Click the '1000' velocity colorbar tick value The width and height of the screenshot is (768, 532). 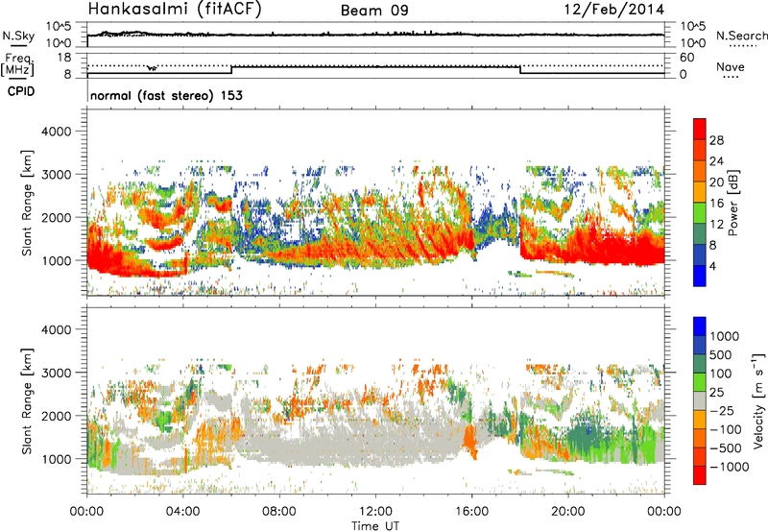click(x=724, y=336)
